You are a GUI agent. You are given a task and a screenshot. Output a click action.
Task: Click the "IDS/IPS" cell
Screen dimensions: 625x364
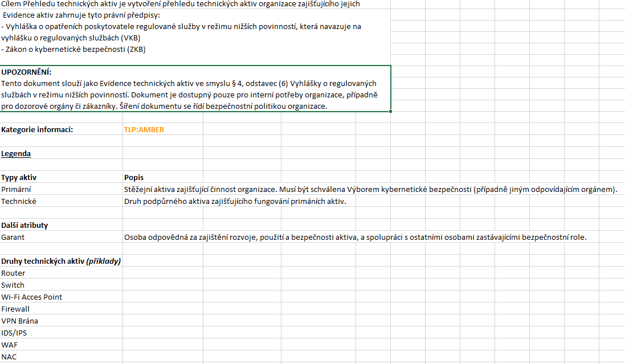14,333
